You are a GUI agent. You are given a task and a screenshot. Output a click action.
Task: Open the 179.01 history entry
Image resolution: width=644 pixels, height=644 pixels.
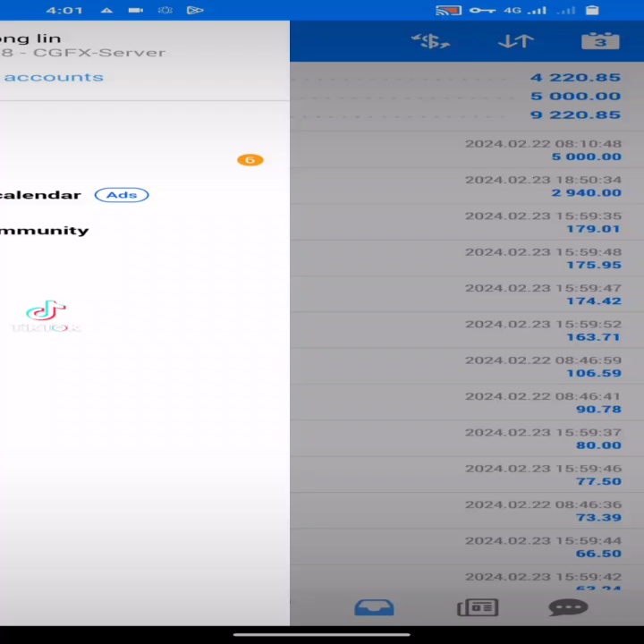(x=467, y=222)
